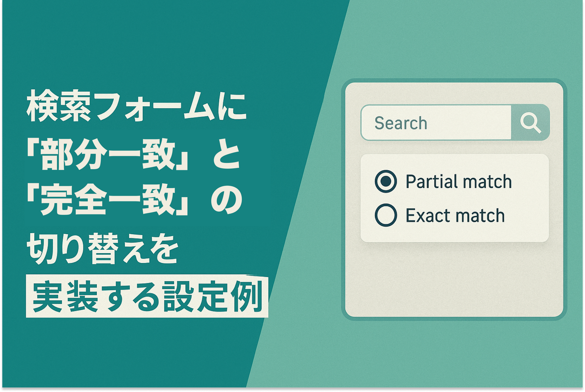Click the opening bracket before 完全一致
The width and height of the screenshot is (585, 392).
click(31, 195)
